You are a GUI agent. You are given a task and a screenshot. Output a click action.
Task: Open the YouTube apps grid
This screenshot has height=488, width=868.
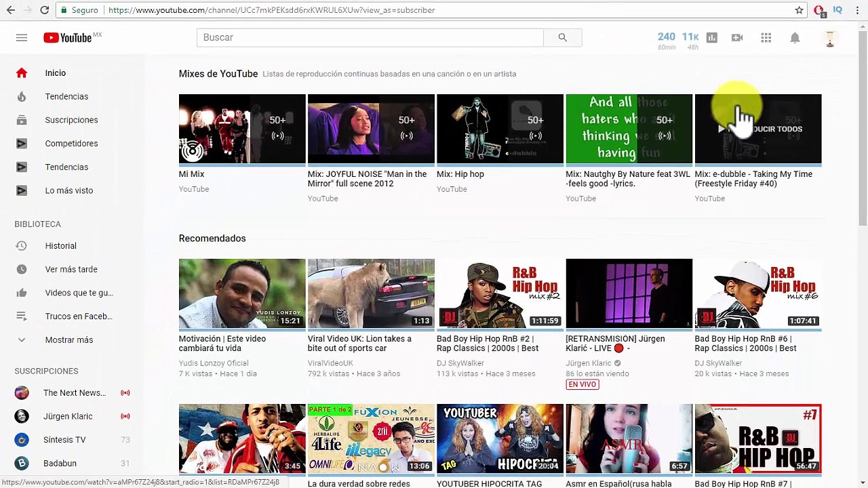pyautogui.click(x=766, y=38)
